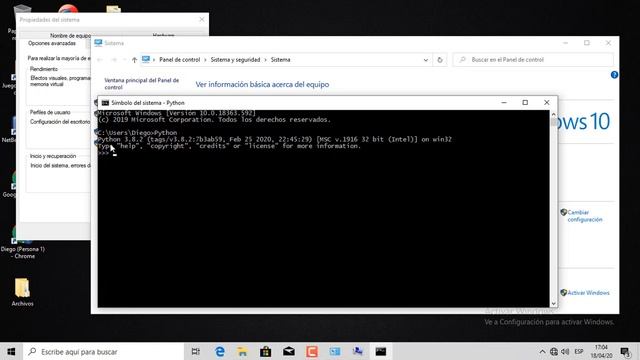Open network status tray icon
This screenshot has width=640, height=360.
(x=553, y=351)
